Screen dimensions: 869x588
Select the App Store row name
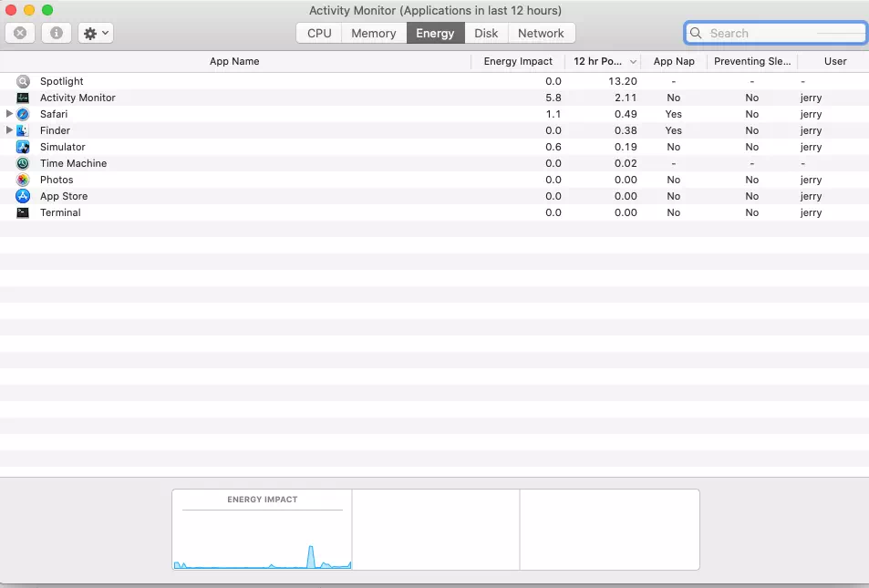(64, 196)
